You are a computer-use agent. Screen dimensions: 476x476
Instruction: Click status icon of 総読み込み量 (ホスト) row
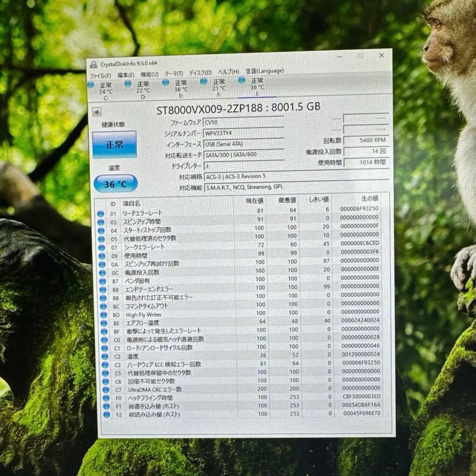107,414
